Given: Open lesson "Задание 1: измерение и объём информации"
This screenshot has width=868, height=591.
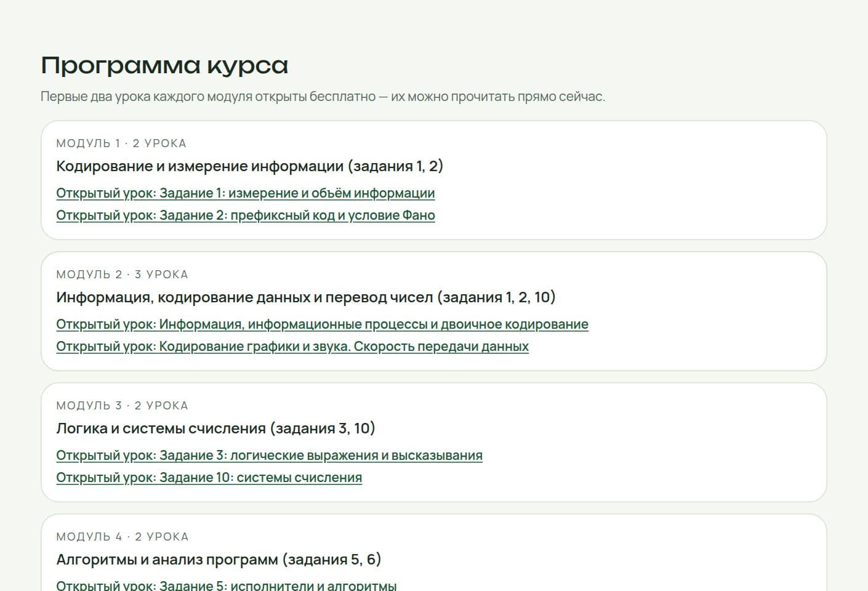Looking at the screenshot, I should (x=245, y=193).
